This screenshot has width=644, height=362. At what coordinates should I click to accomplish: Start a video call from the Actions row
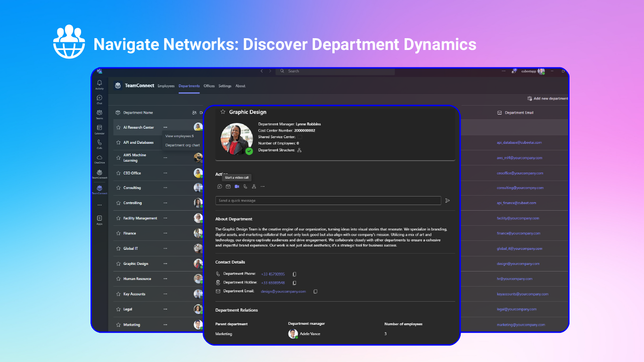tap(237, 186)
